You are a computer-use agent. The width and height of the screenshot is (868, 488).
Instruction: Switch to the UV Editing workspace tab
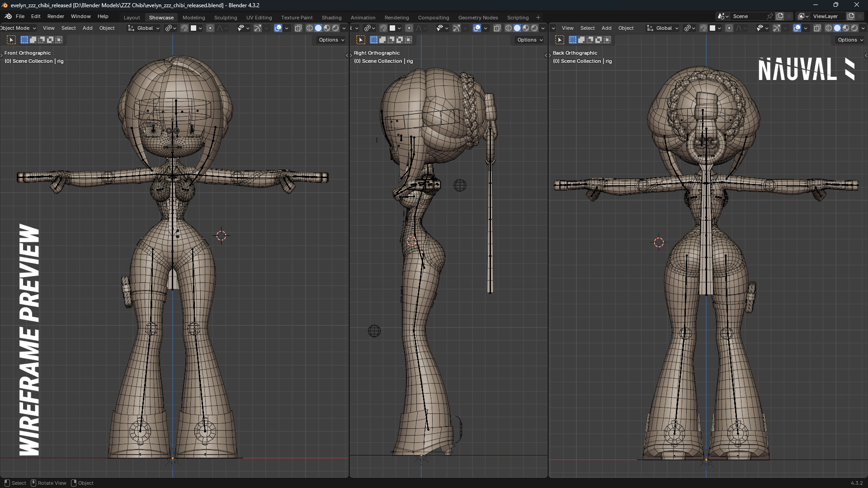(259, 18)
